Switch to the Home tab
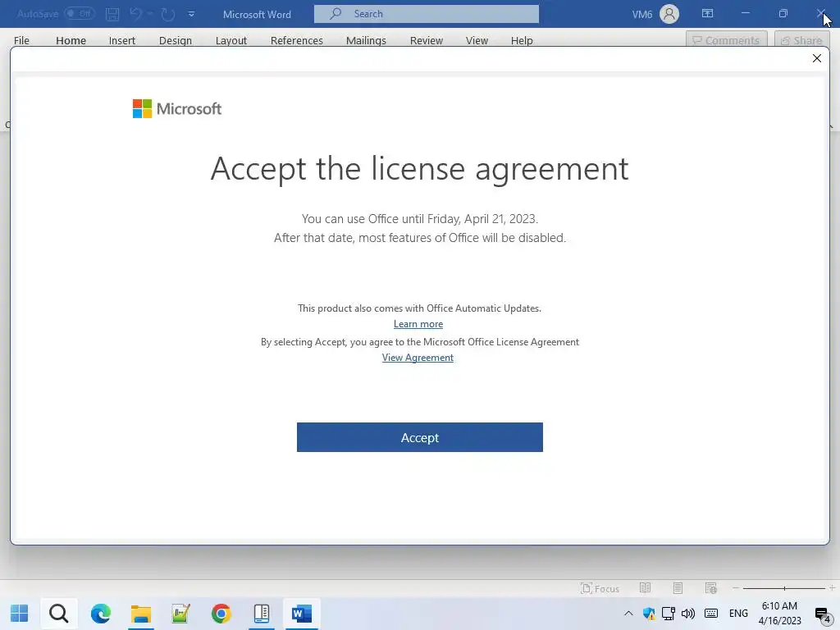This screenshot has height=630, width=840. pos(71,41)
